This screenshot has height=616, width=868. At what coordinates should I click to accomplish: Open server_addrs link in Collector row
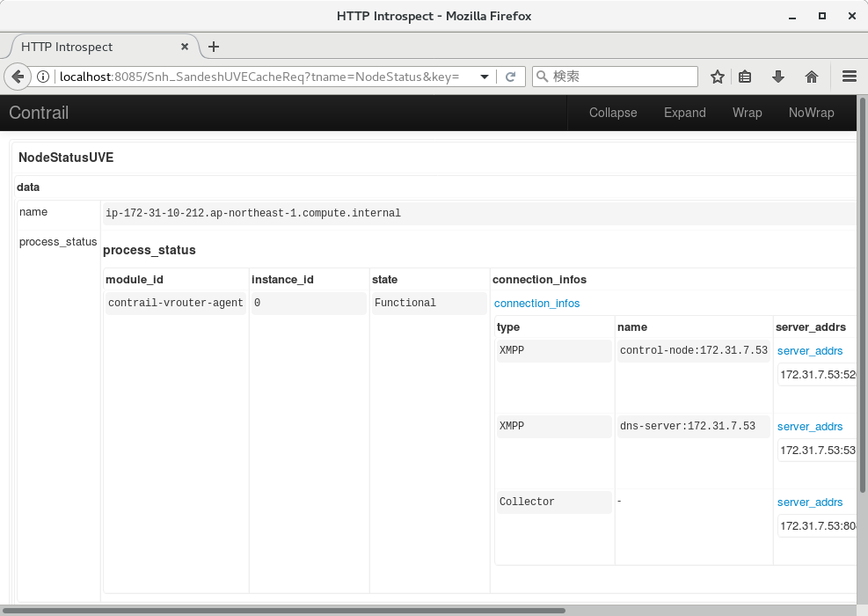pos(809,502)
